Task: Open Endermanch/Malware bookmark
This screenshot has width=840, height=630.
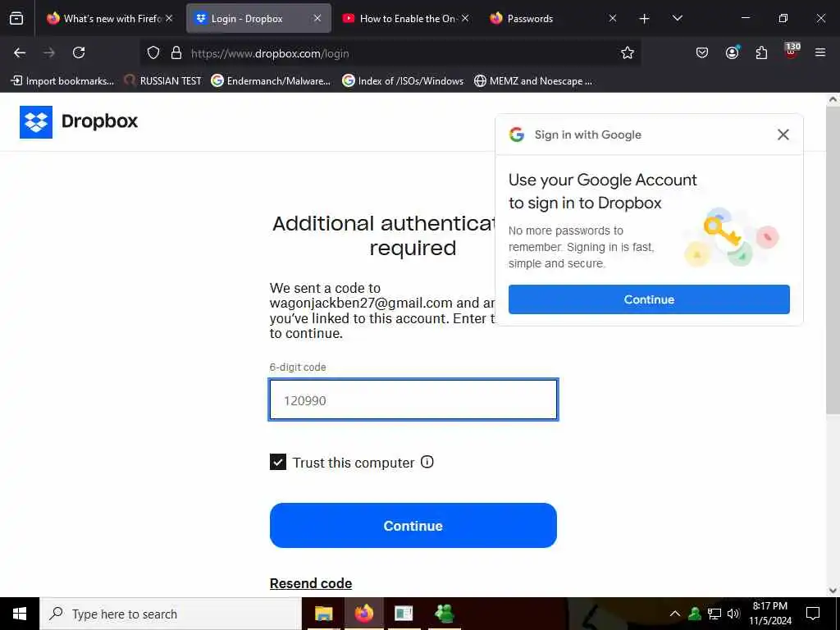Action: click(271, 81)
